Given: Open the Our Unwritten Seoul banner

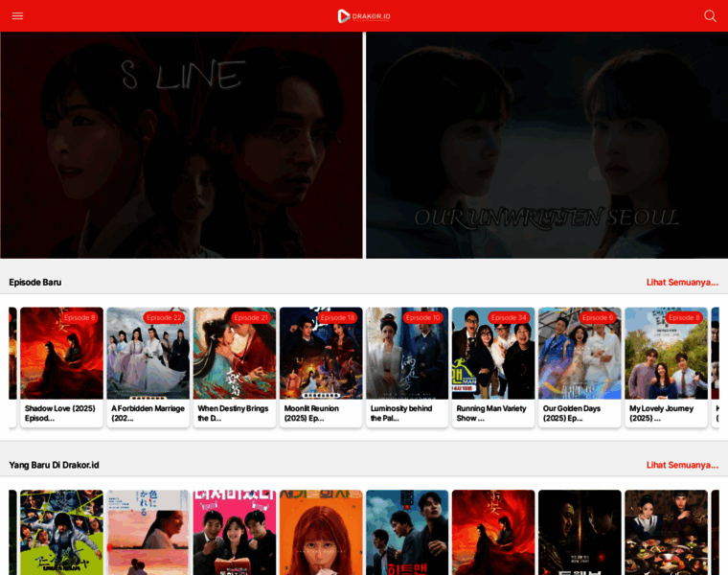Looking at the screenshot, I should click(x=547, y=145).
